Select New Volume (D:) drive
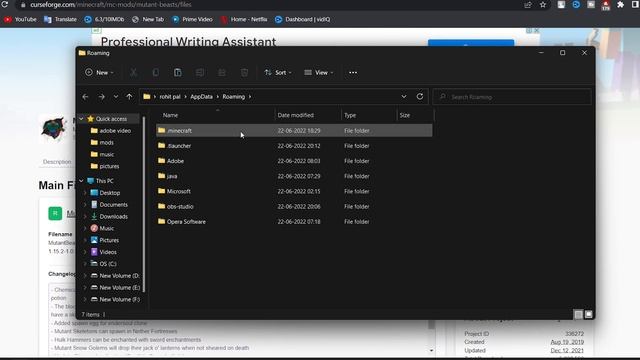 click(x=115, y=276)
